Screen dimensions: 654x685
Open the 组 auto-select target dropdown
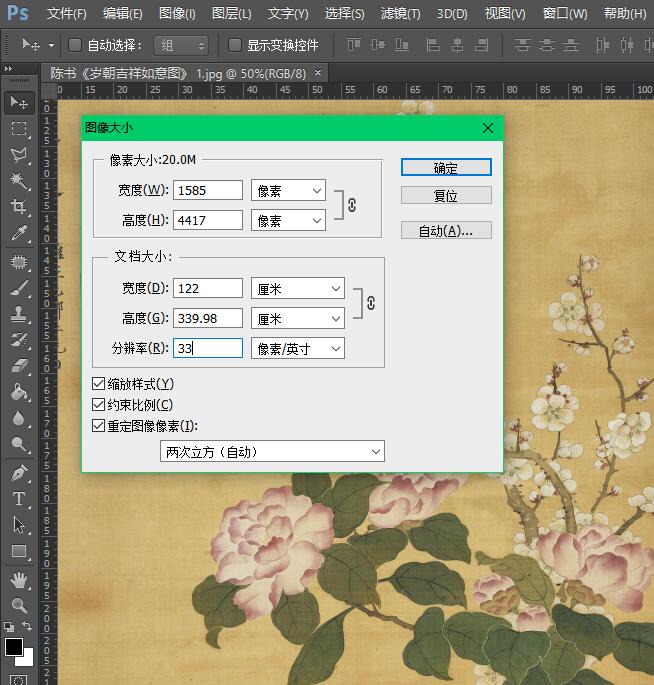(181, 45)
